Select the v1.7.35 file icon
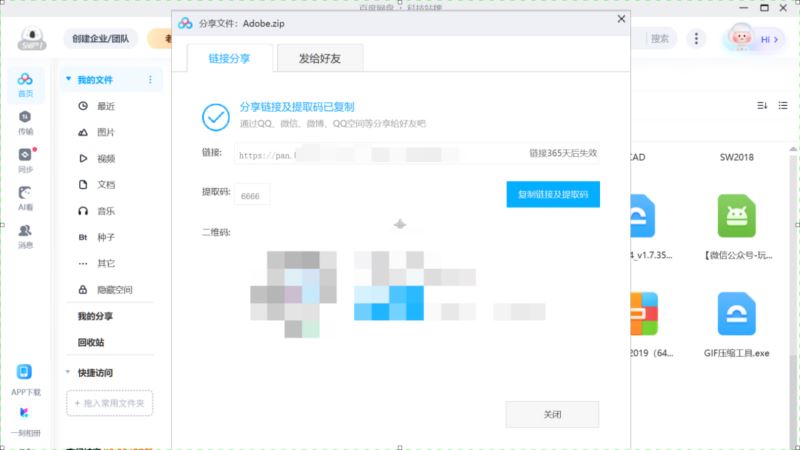Image resolution: width=800 pixels, height=450 pixels. pos(643,216)
